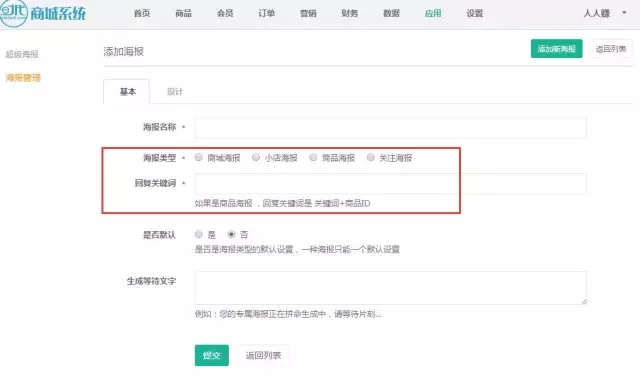This screenshot has height=375, width=640.
Task: Open the 应用 menu in top navigation
Action: [433, 13]
